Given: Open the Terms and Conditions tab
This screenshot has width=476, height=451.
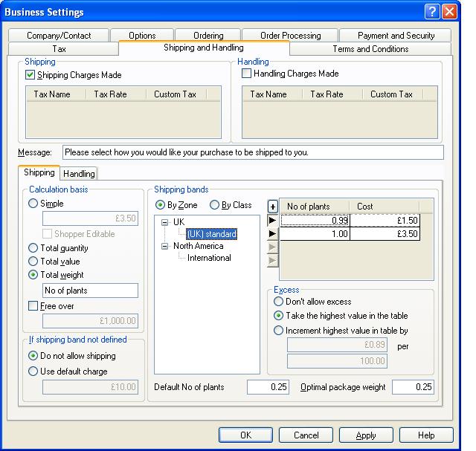Looking at the screenshot, I should [x=370, y=49].
